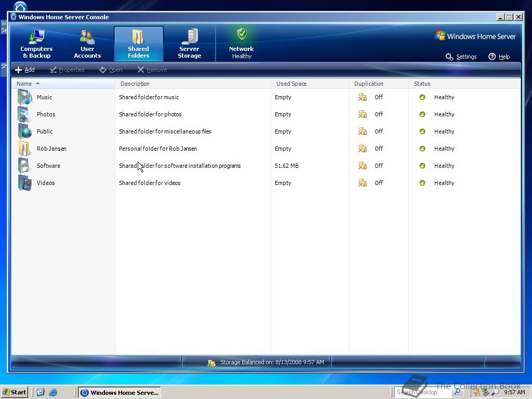Click Windows Home Server taskbar button
This screenshot has height=399, width=532.
click(x=120, y=393)
